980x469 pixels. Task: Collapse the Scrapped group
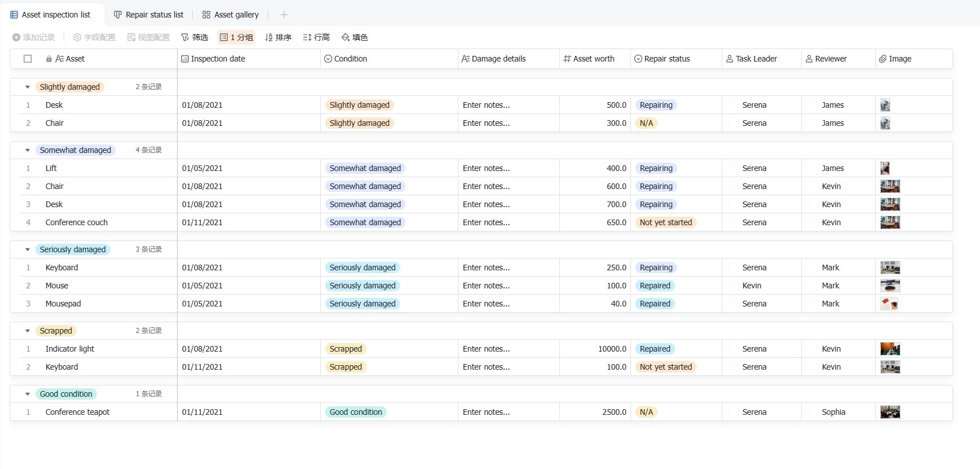click(x=28, y=331)
